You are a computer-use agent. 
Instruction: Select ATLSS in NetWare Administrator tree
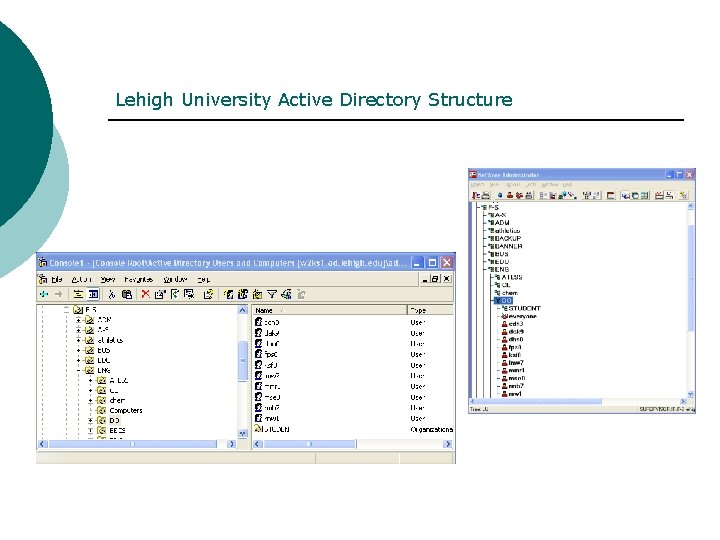pyautogui.click(x=512, y=277)
